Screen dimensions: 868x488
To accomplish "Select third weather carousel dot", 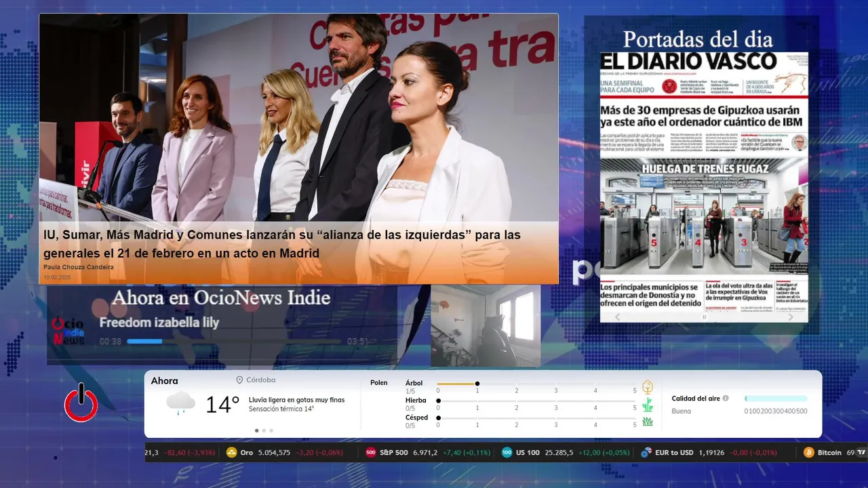I will (271, 430).
